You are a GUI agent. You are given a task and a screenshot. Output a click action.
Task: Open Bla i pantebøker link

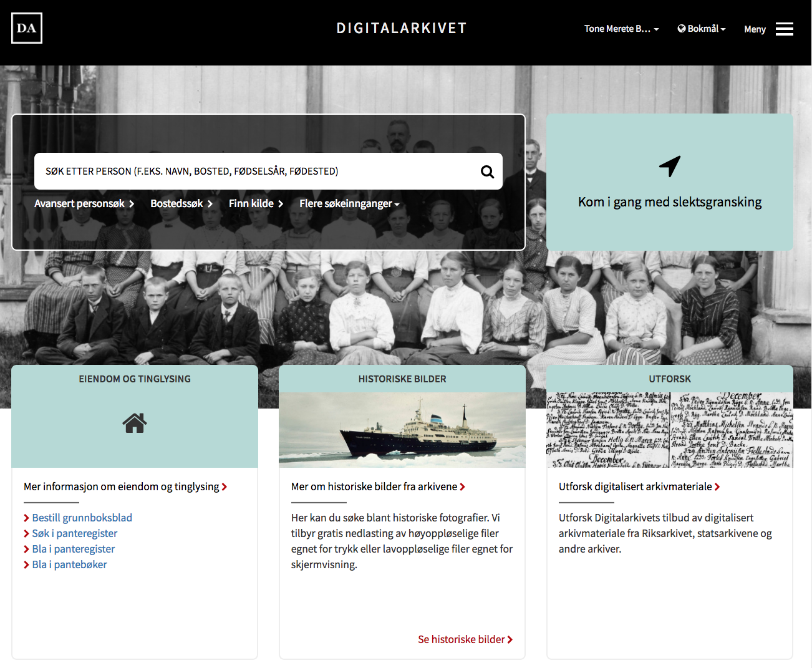[x=69, y=564]
